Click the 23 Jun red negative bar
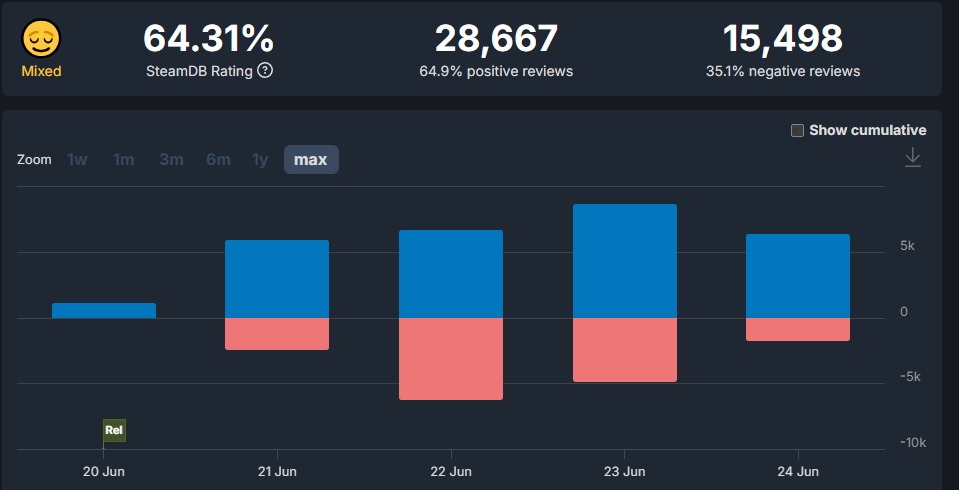Image resolution: width=959 pixels, height=490 pixels. pyautogui.click(x=625, y=350)
